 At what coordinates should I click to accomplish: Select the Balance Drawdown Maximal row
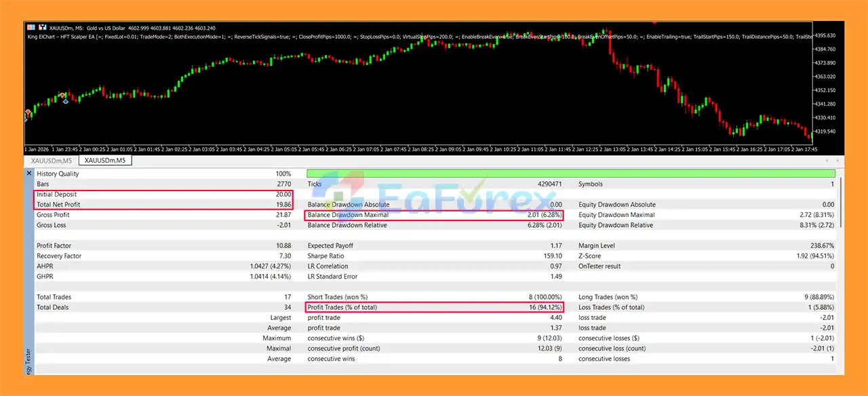(434, 215)
